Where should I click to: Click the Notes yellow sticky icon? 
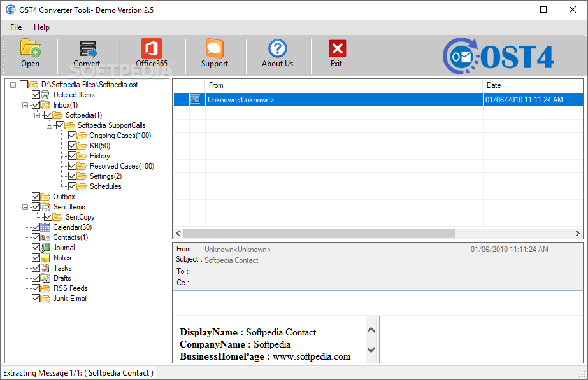(x=45, y=257)
